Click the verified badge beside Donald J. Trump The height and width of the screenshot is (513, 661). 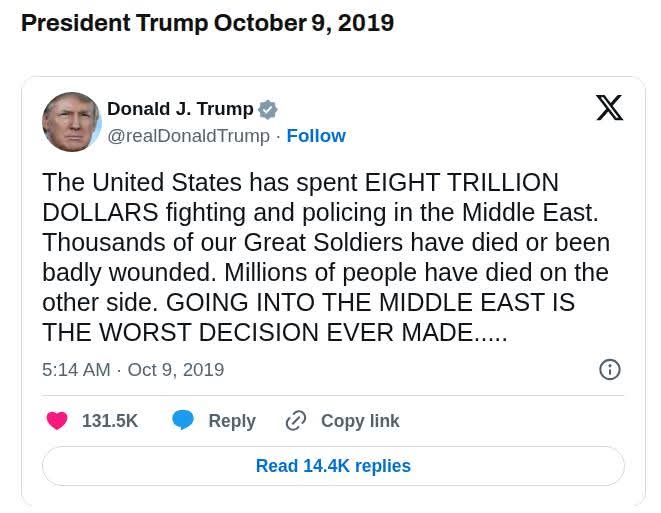coord(268,110)
